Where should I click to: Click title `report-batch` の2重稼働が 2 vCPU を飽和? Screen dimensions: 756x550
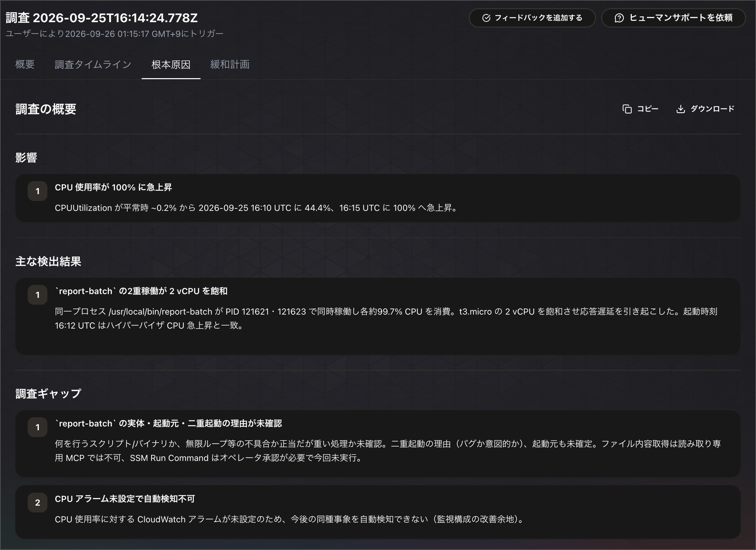tap(141, 291)
